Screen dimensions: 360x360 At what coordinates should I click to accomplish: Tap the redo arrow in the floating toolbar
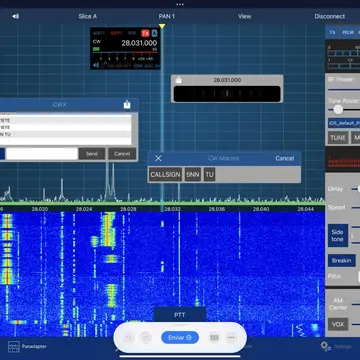[x=145, y=338]
